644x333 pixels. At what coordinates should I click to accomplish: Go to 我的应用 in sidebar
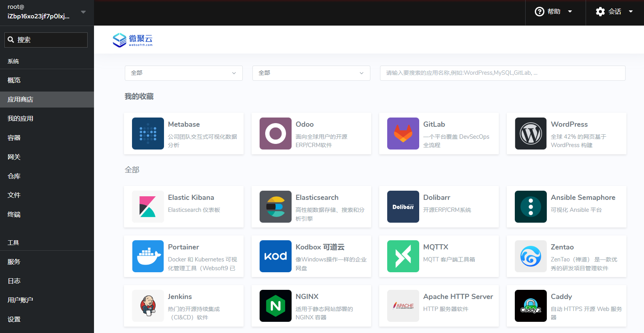tap(20, 118)
